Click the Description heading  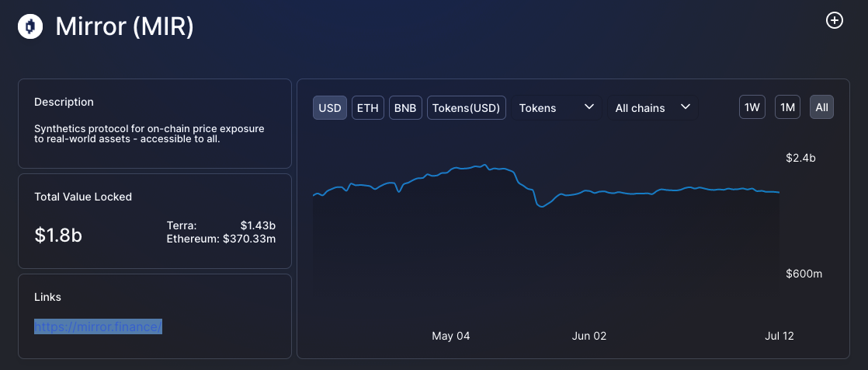click(x=64, y=102)
